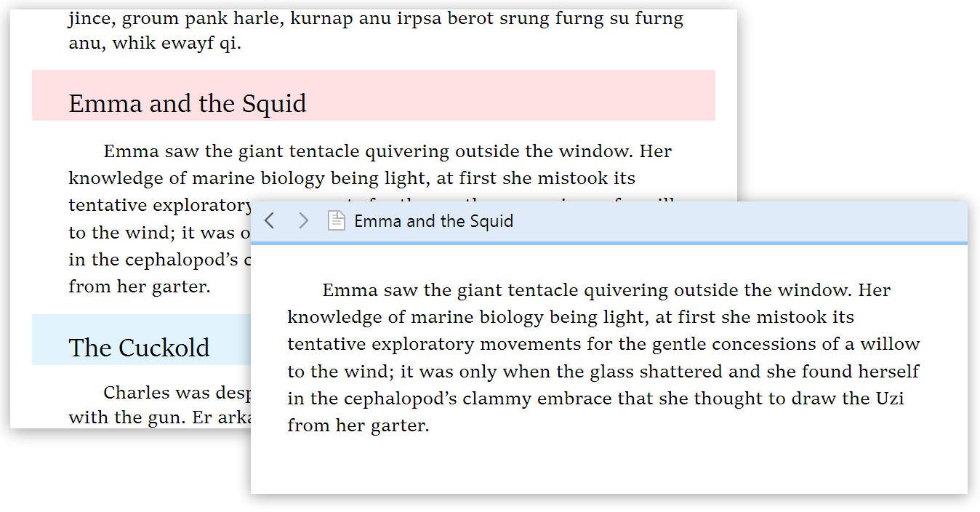The width and height of the screenshot is (980, 512).
Task: Click the blank white area below the popup text
Action: pos(608,465)
